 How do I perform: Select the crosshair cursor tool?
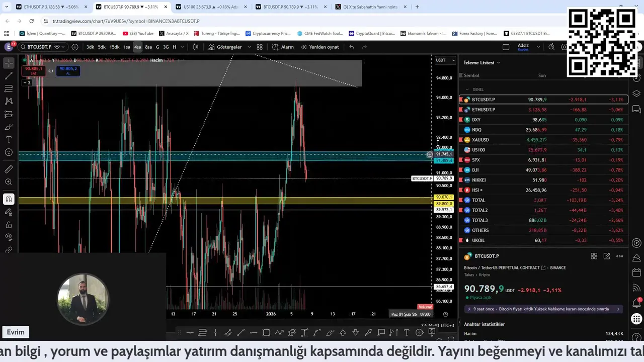pos(9,63)
